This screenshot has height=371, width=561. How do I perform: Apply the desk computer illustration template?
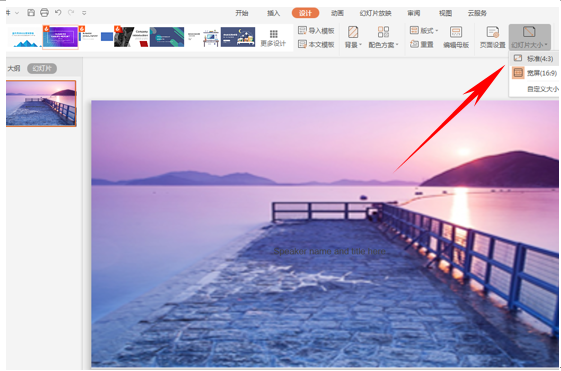(203, 37)
